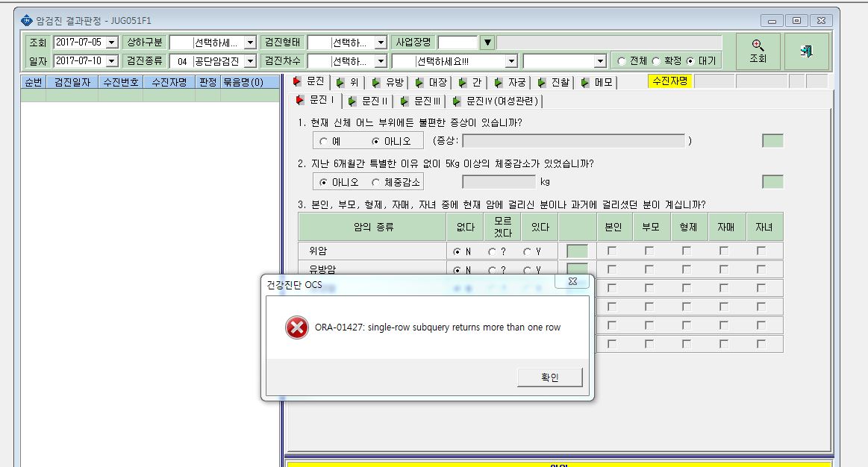The image size is (868, 467).
Task: Click the black triangle next to 사업장명 field
Action: 487,42
